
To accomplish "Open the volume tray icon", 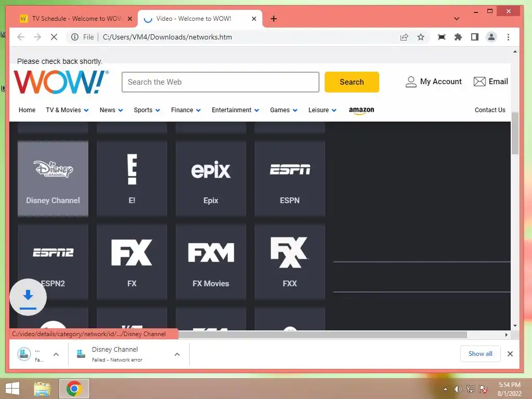I will click(x=458, y=389).
